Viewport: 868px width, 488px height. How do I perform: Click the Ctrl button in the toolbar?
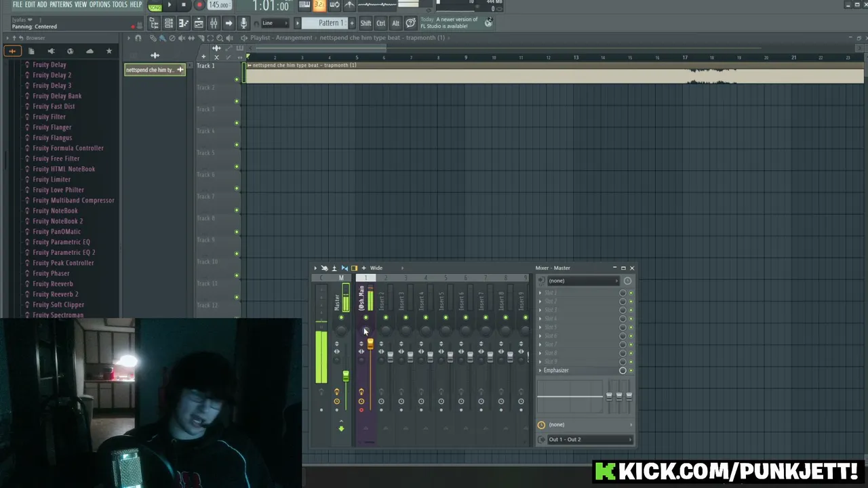point(381,23)
